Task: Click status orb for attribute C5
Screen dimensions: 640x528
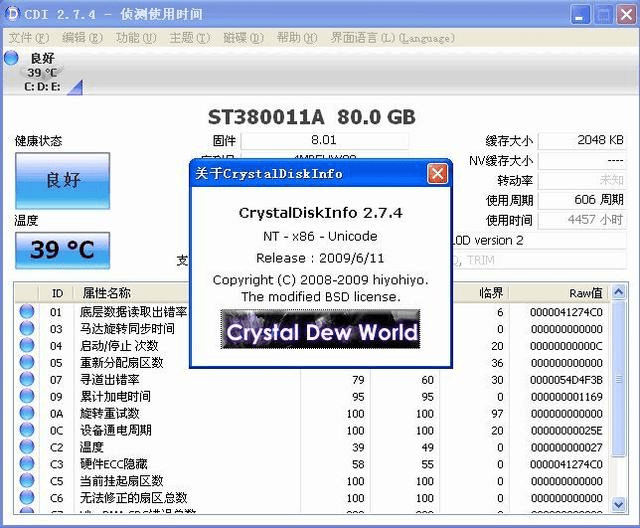Action: click(27, 481)
